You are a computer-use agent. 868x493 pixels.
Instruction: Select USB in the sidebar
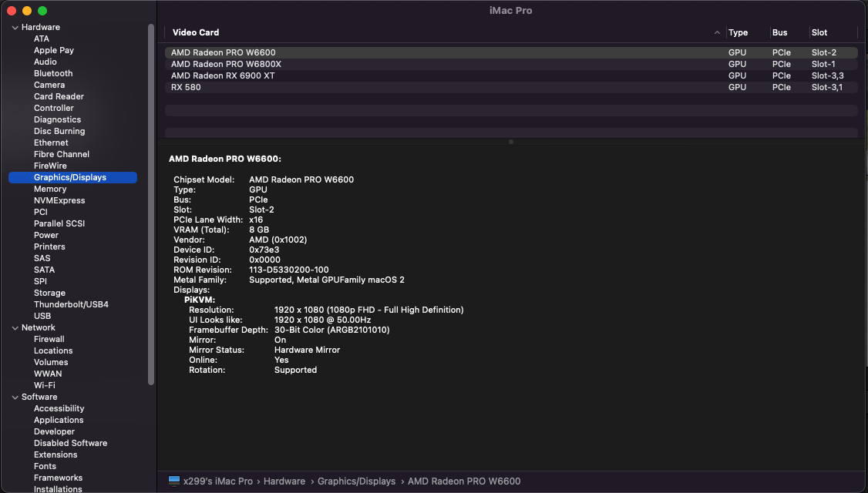[42, 316]
